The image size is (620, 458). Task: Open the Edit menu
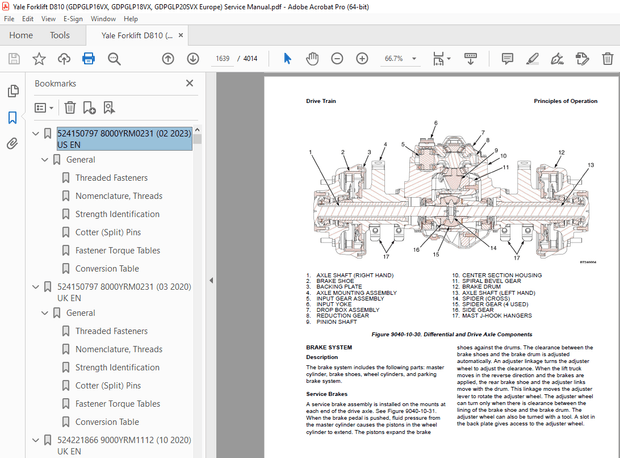[28, 19]
